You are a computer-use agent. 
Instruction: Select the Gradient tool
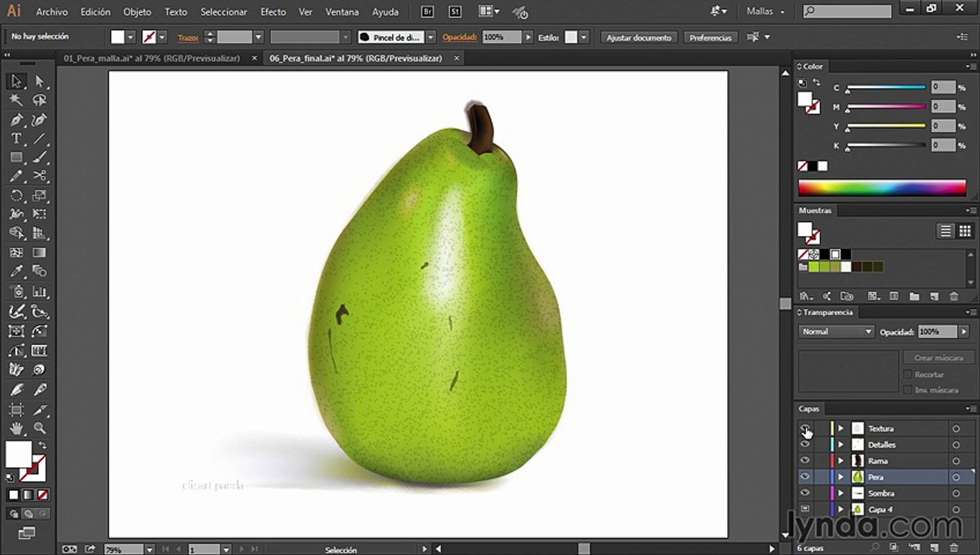click(40, 253)
